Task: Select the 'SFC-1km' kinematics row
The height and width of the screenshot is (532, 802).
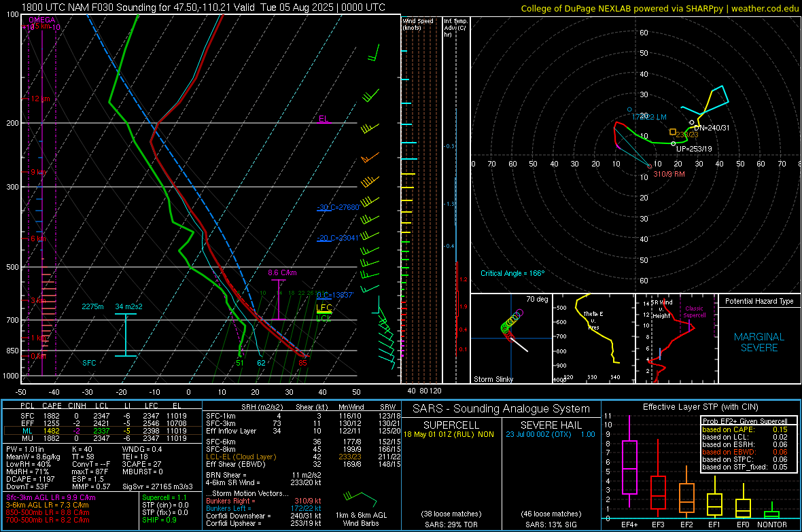Action: 303,416
